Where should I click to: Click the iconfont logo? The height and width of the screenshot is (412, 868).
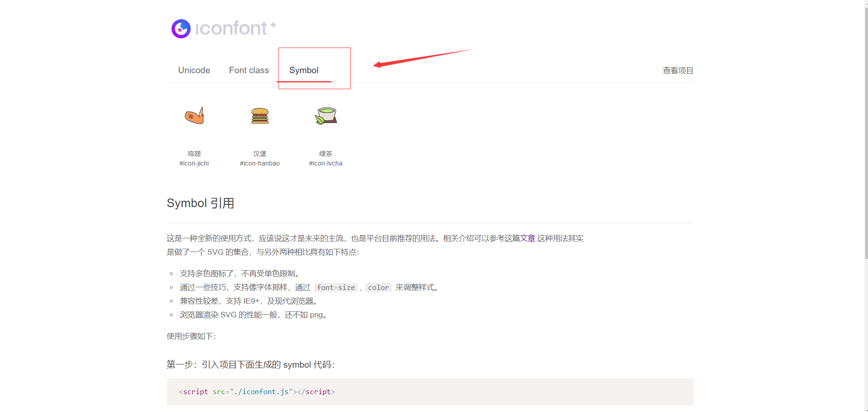click(x=224, y=28)
